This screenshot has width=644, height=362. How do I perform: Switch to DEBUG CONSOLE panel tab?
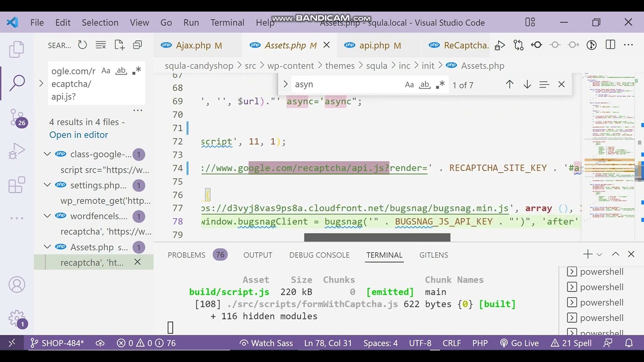[319, 255]
